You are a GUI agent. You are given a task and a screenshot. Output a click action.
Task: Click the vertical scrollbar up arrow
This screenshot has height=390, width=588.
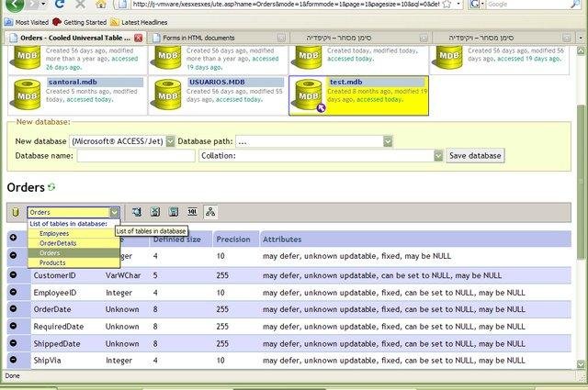click(x=581, y=50)
